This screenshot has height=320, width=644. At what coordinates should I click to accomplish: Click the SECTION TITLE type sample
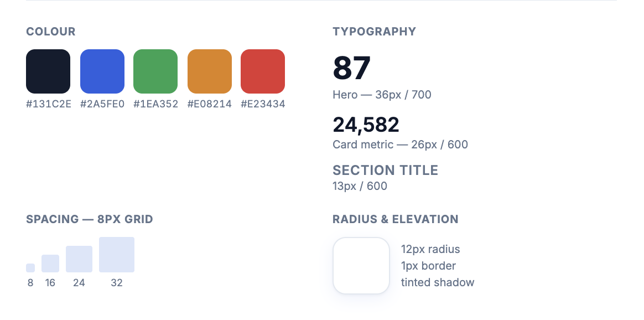(x=385, y=170)
